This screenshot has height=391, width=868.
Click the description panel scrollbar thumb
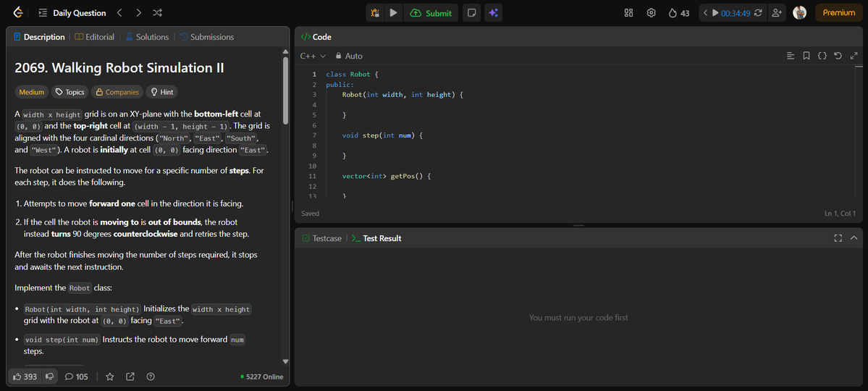[x=286, y=91]
